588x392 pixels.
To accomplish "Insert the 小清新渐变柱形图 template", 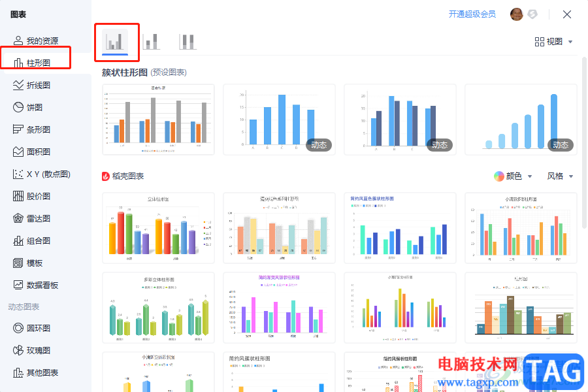I will 400,308.
